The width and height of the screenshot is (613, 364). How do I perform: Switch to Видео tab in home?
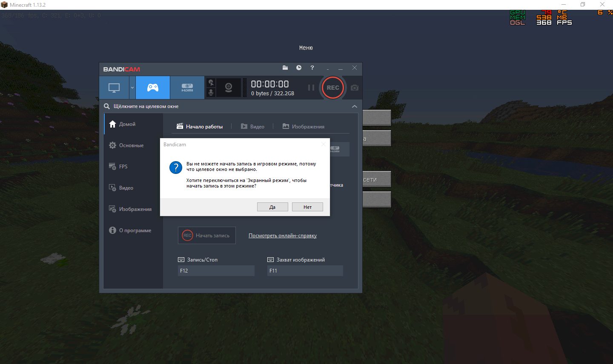252,127
